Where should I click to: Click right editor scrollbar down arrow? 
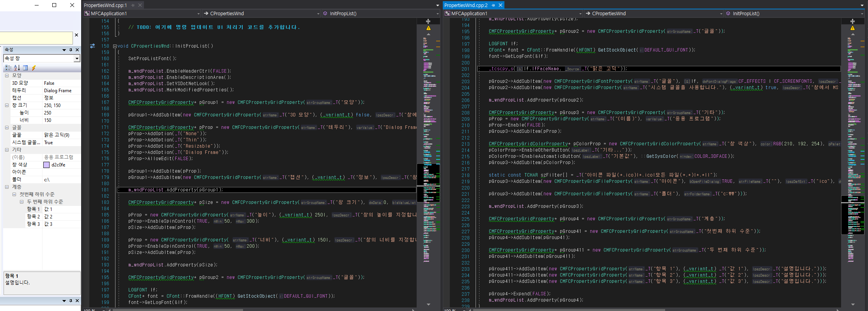[852, 304]
